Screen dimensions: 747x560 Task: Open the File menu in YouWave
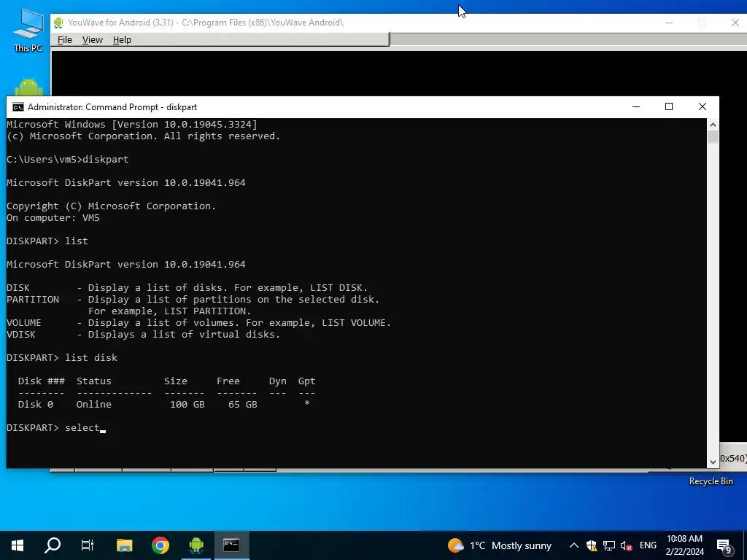tap(65, 40)
